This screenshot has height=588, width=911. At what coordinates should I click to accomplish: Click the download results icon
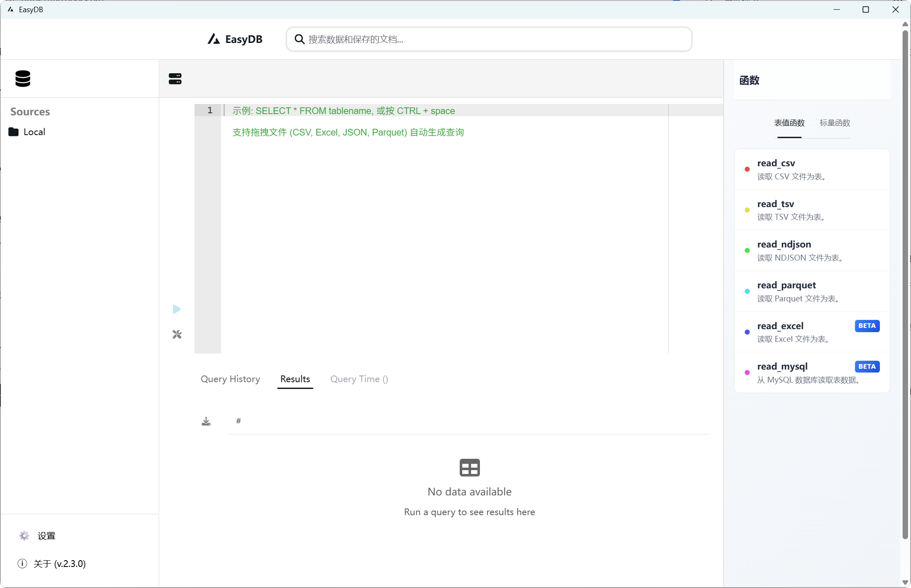click(206, 421)
